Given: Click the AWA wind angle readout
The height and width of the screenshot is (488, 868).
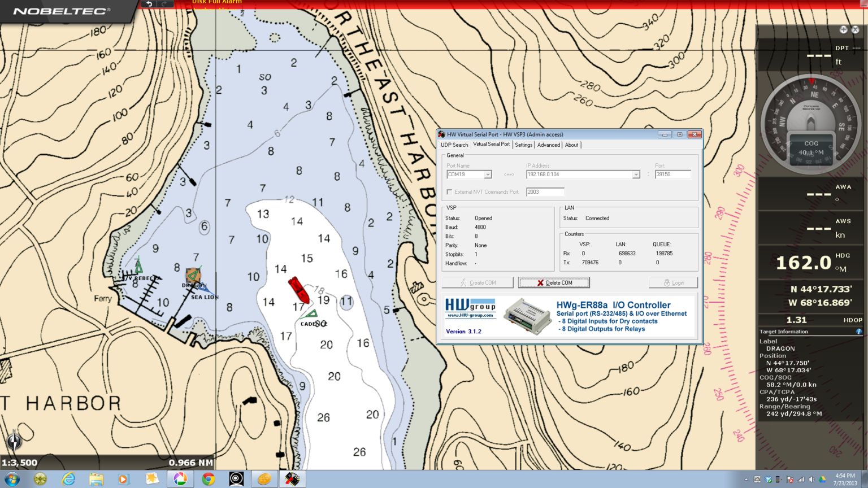Looking at the screenshot, I should [x=811, y=193].
